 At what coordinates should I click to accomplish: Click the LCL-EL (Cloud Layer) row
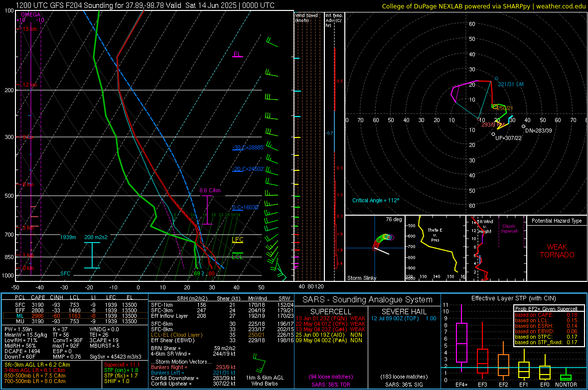(x=222, y=335)
